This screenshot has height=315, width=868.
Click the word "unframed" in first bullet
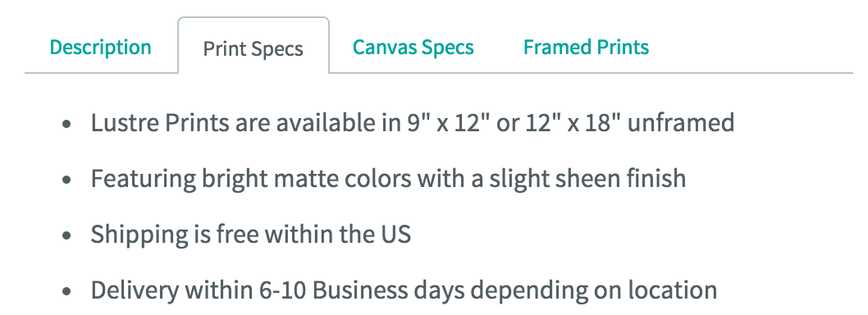tap(681, 122)
